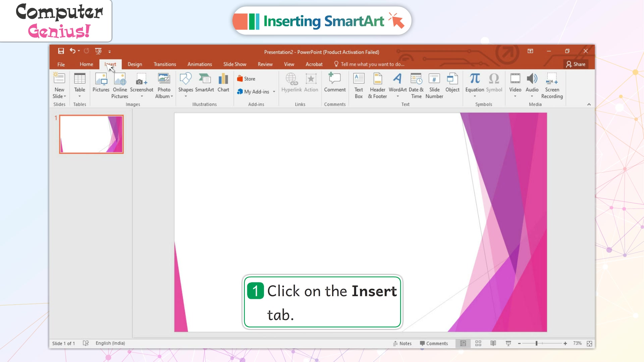Image resolution: width=644 pixels, height=362 pixels.
Task: Open the File tab
Action: pos(61,64)
